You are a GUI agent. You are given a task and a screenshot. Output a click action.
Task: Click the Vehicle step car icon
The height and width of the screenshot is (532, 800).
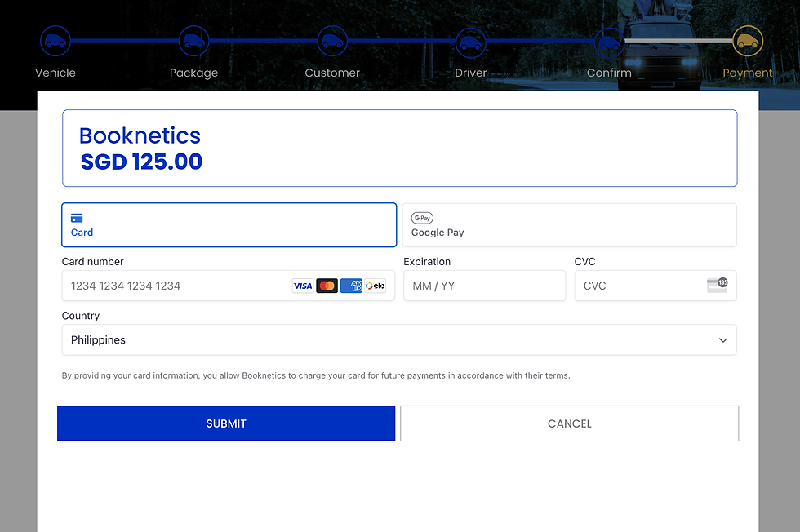56,41
